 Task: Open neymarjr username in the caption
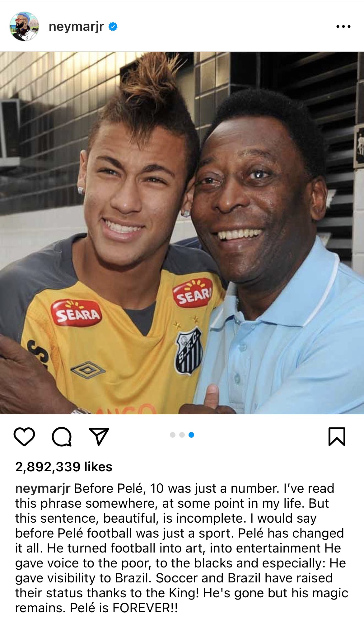pyautogui.click(x=43, y=488)
